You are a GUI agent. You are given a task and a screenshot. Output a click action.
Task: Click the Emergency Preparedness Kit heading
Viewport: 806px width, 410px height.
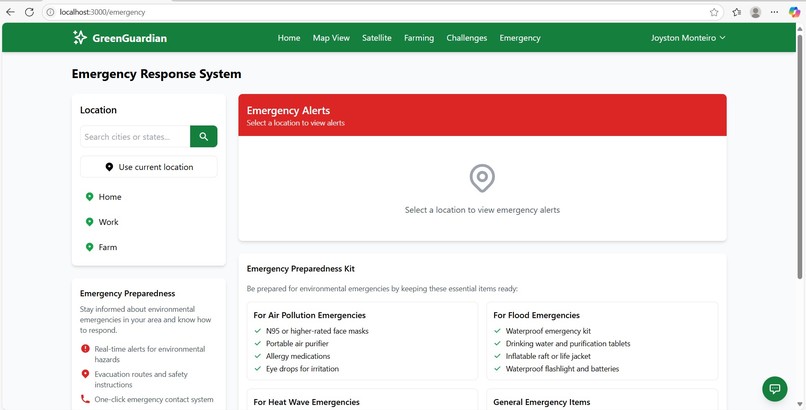pyautogui.click(x=301, y=269)
